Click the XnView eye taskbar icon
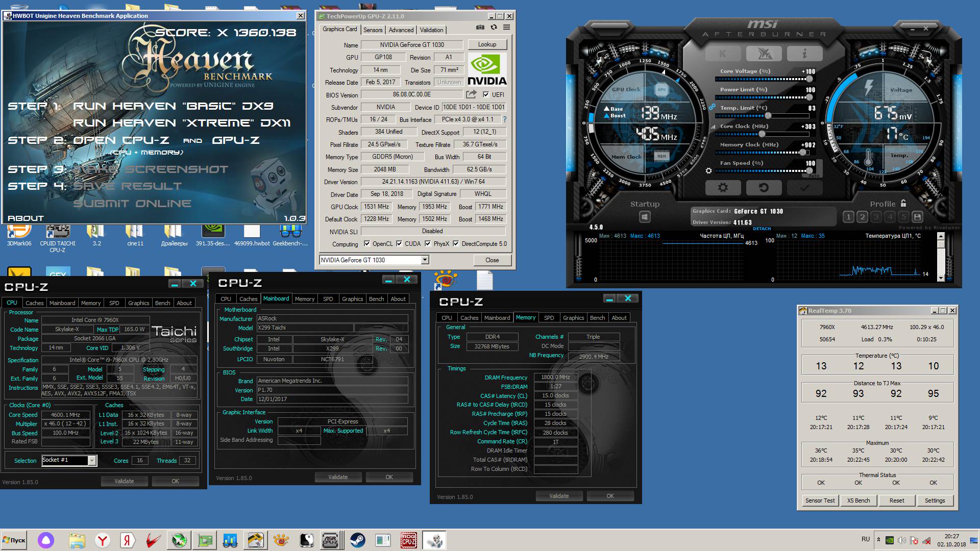 (281, 540)
